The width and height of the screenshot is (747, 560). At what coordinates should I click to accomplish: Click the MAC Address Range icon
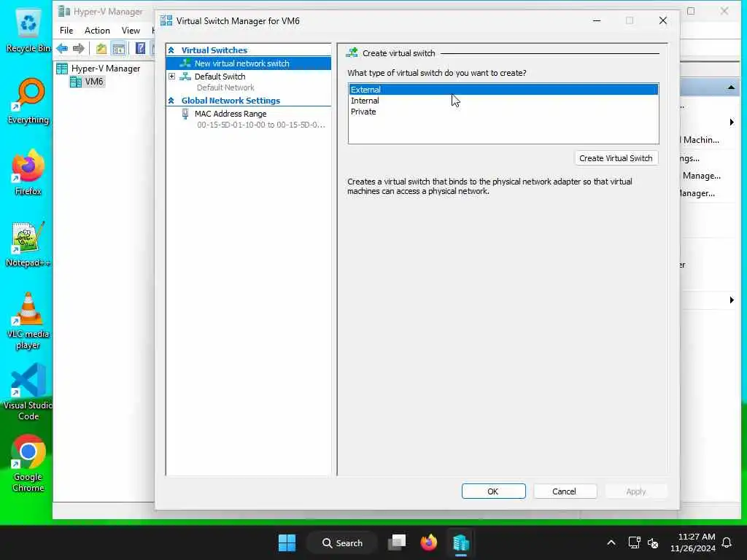[x=185, y=113]
